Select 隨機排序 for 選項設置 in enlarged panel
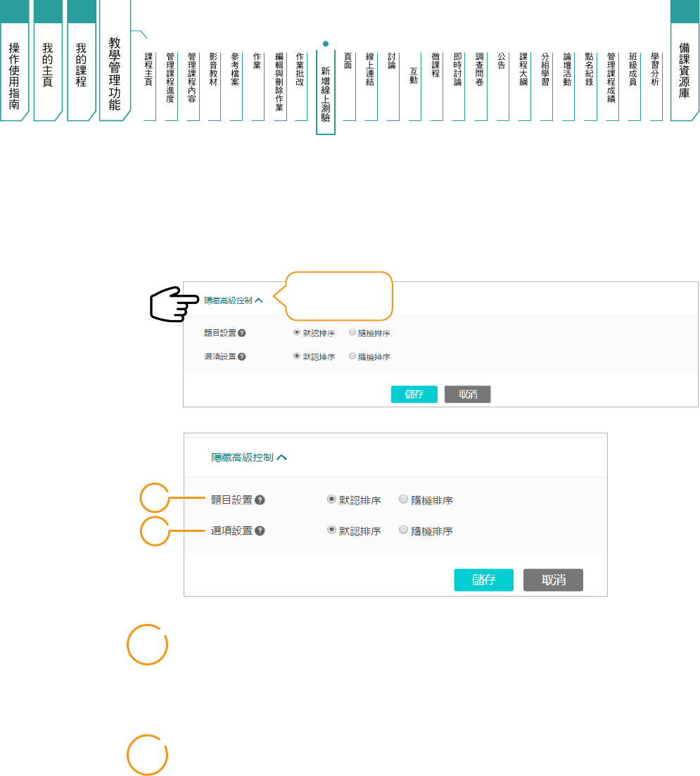700x776 pixels. coord(403,530)
